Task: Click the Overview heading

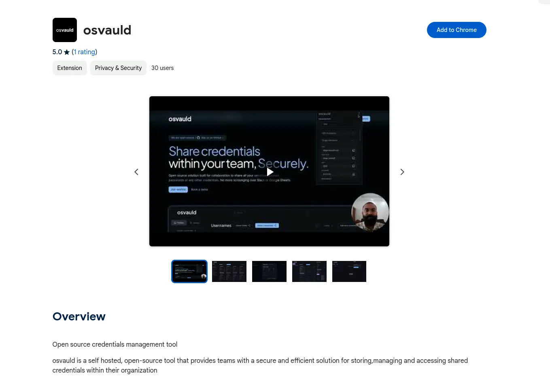Action: (x=79, y=316)
